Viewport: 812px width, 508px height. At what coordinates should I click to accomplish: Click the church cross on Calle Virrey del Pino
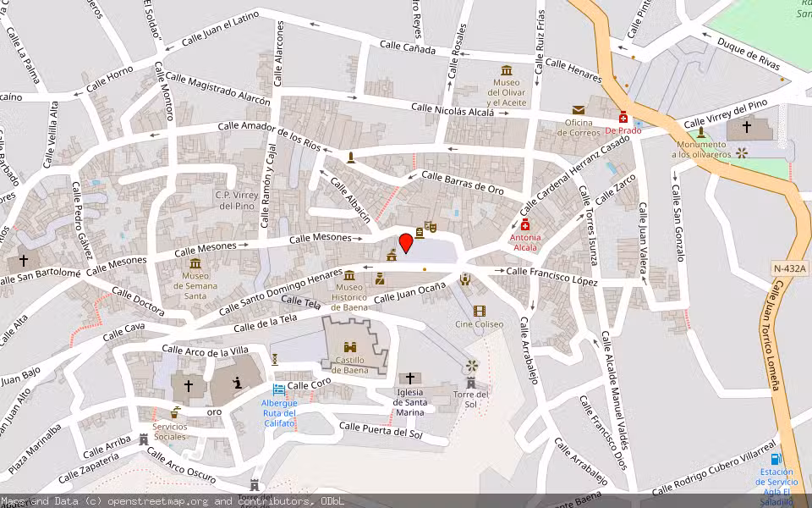click(746, 127)
